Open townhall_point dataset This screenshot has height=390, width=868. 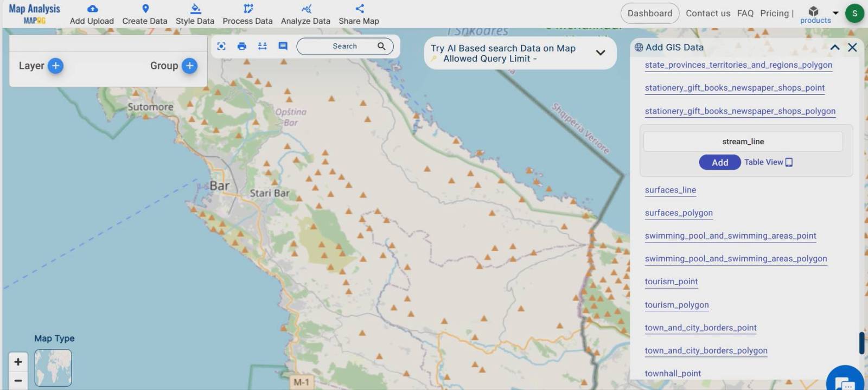click(x=673, y=373)
